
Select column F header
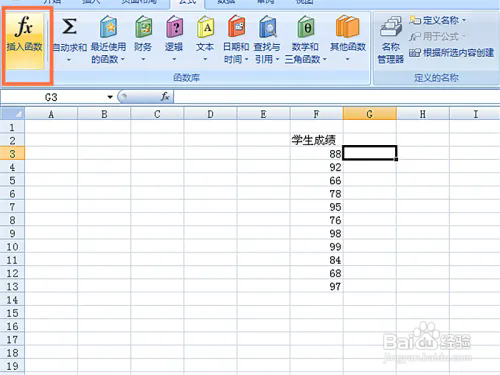316,114
